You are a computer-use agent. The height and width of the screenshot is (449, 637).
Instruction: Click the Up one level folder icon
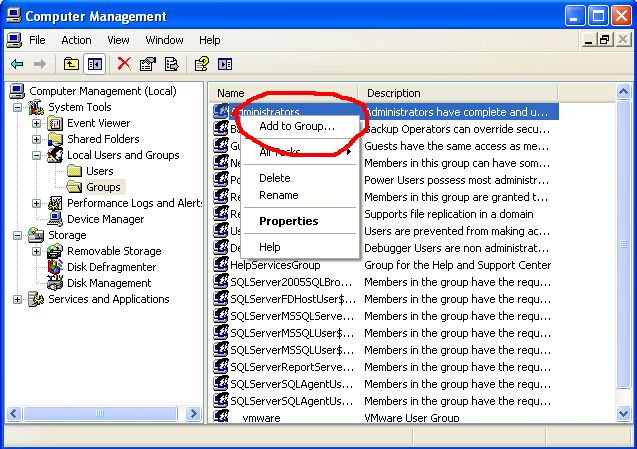pyautogui.click(x=71, y=64)
